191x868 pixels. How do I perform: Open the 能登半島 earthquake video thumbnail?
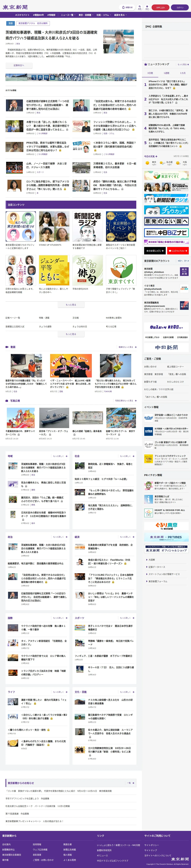(26, 366)
